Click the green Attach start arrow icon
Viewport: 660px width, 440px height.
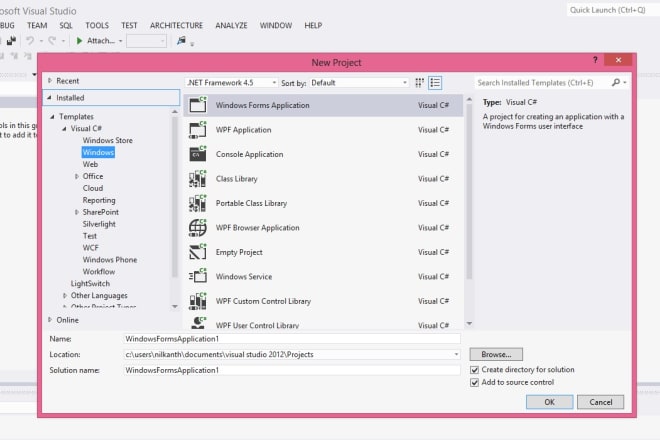(x=79, y=40)
